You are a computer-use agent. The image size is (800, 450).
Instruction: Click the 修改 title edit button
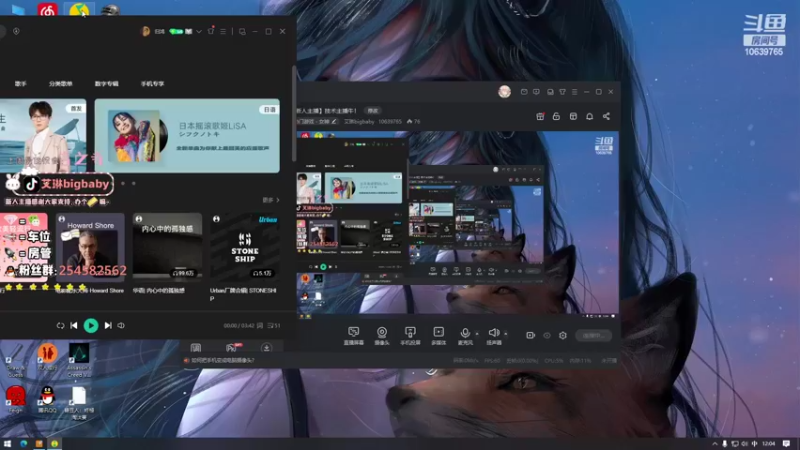click(373, 111)
